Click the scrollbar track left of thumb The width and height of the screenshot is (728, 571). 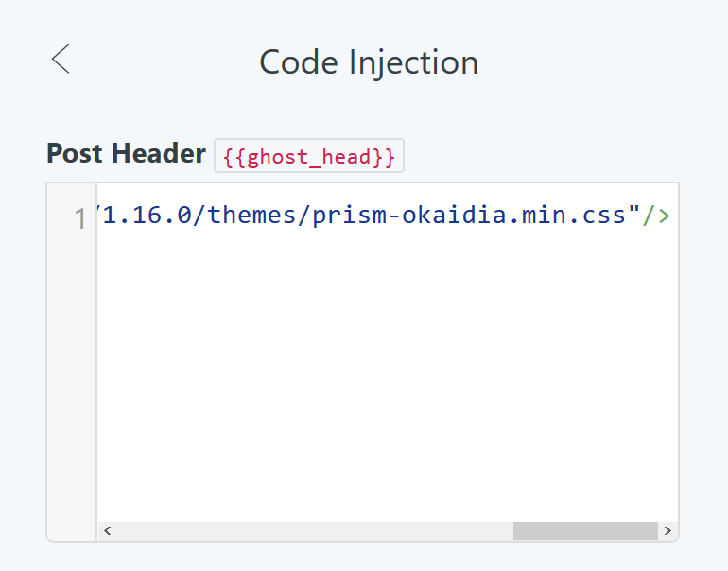[x=312, y=531]
